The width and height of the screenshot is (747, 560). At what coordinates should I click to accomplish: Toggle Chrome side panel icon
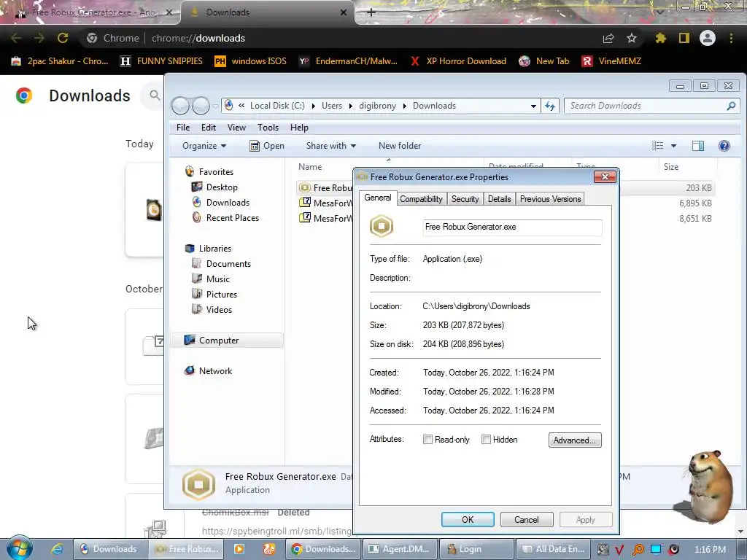click(684, 38)
